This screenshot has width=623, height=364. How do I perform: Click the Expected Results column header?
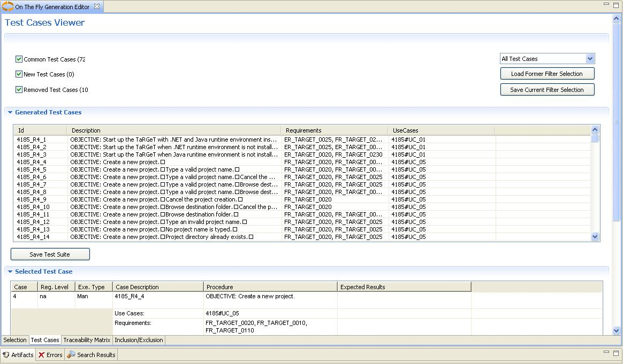405,287
